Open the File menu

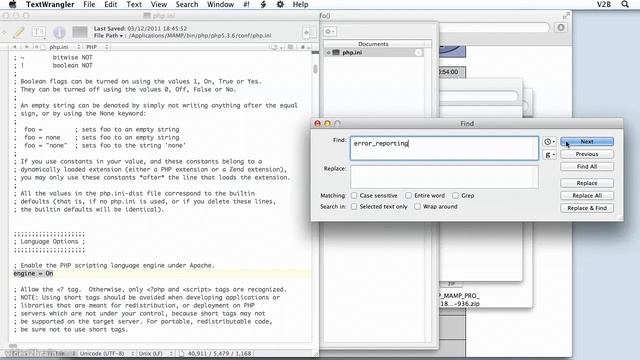[89, 4]
